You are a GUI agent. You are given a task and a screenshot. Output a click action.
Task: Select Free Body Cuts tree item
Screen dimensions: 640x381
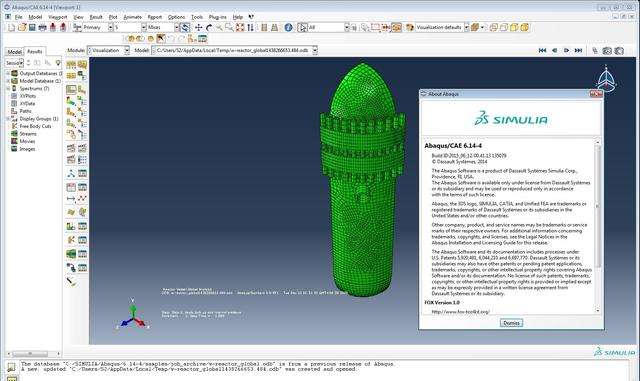(35, 126)
